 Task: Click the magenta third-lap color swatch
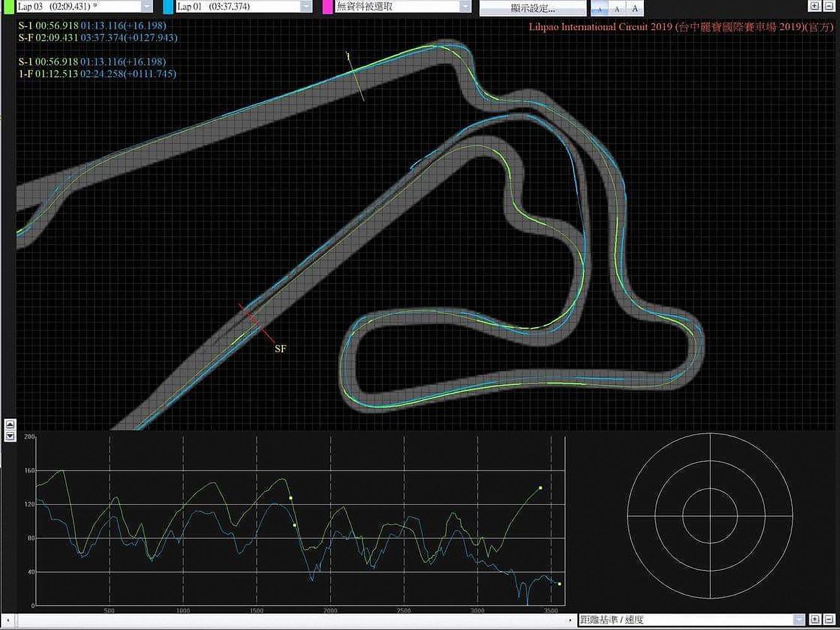click(x=328, y=6)
